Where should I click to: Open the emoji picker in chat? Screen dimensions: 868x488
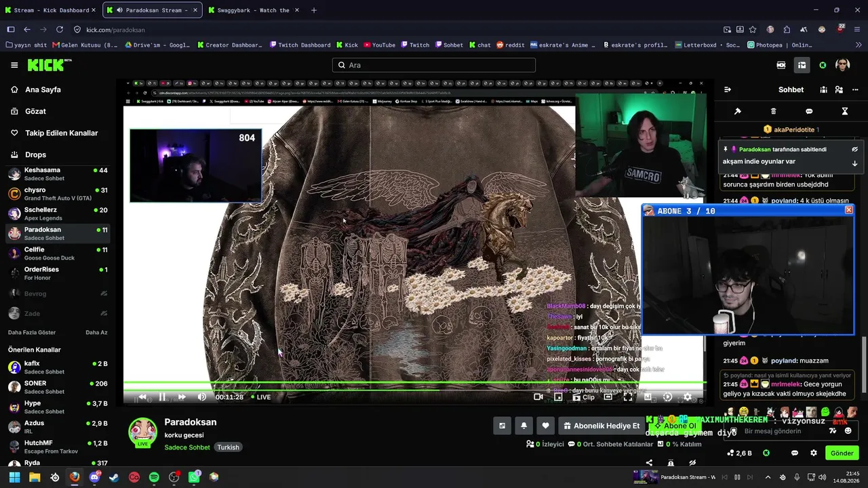pos(848,431)
